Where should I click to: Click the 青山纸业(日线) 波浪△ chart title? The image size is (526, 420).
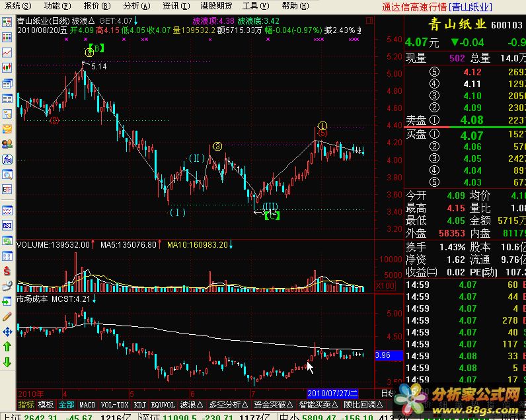tap(56, 21)
